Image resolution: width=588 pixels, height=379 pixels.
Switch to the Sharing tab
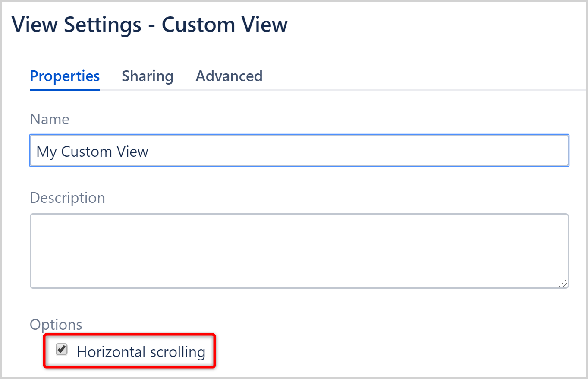(x=148, y=76)
